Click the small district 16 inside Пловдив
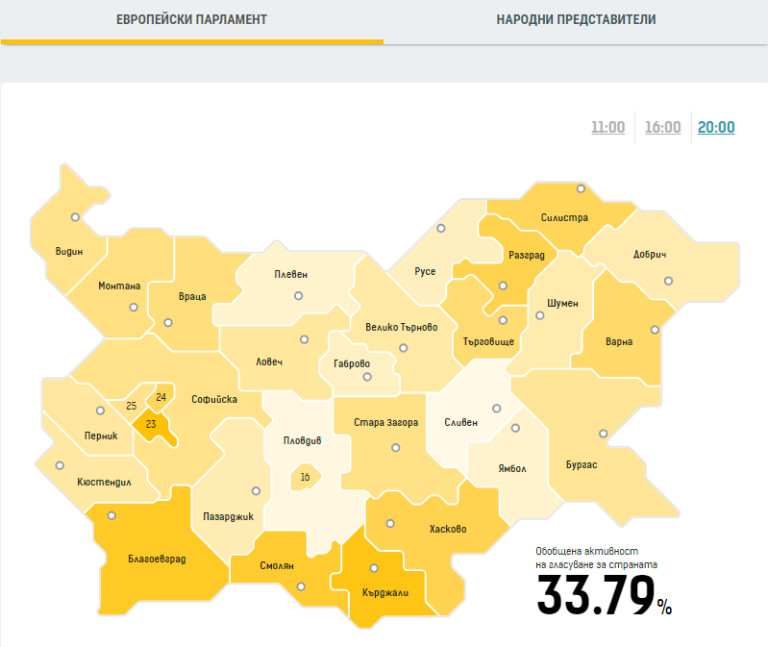The width and height of the screenshot is (768, 647). click(x=304, y=478)
